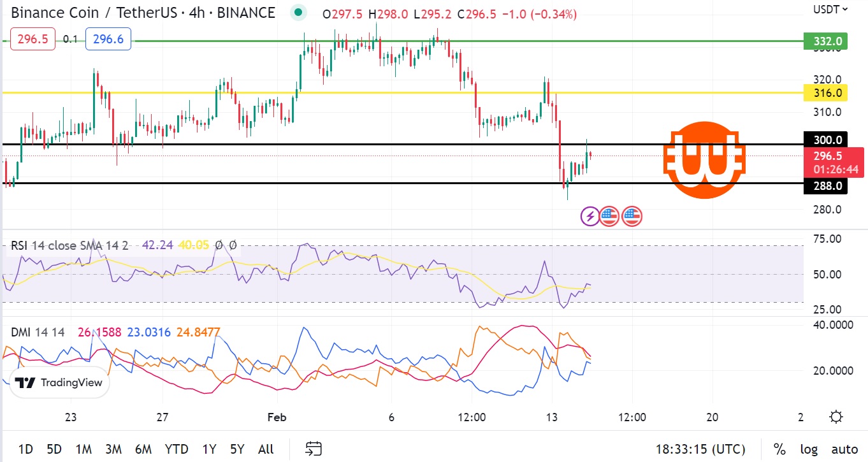Select the 5Y time range
This screenshot has height=462, width=868.
point(237,449)
